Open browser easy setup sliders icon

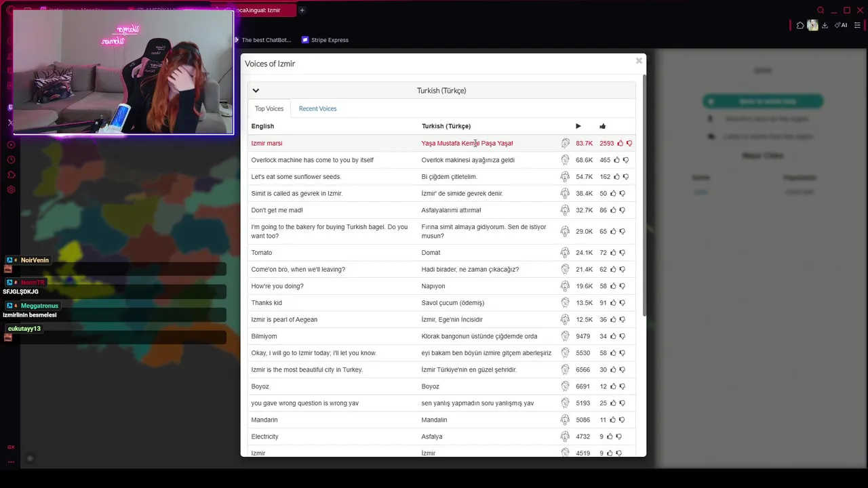857,25
